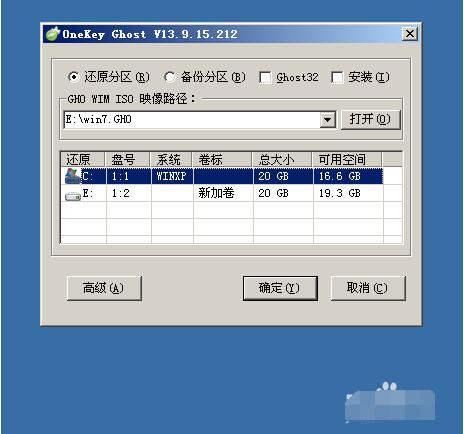
Task: Click the 打开 (O) button
Action: [370, 119]
